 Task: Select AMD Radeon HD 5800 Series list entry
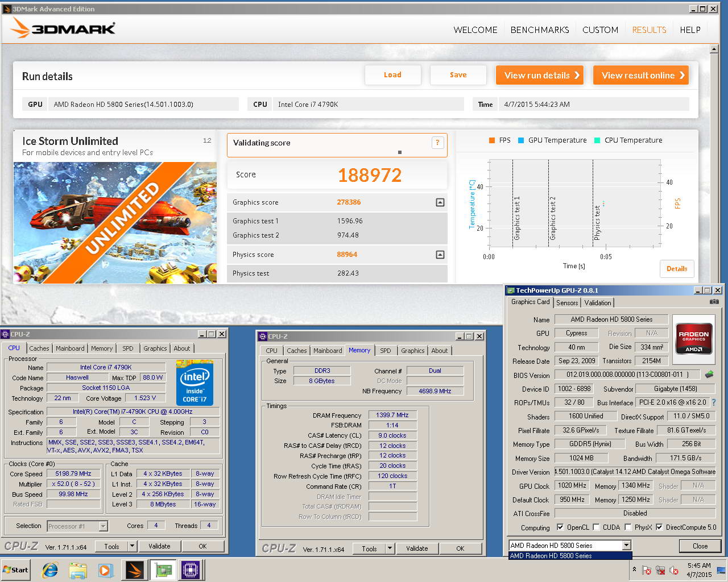click(x=570, y=556)
